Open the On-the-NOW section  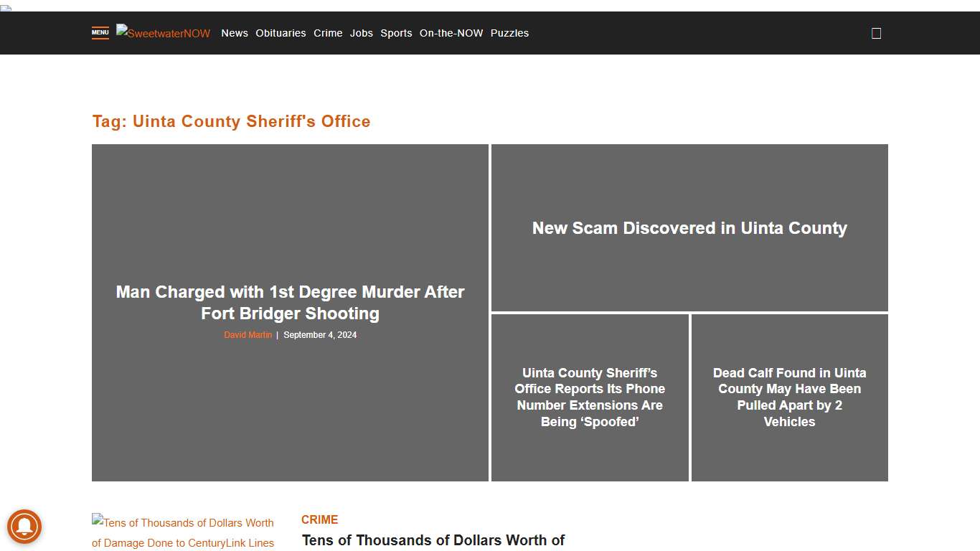coord(451,33)
